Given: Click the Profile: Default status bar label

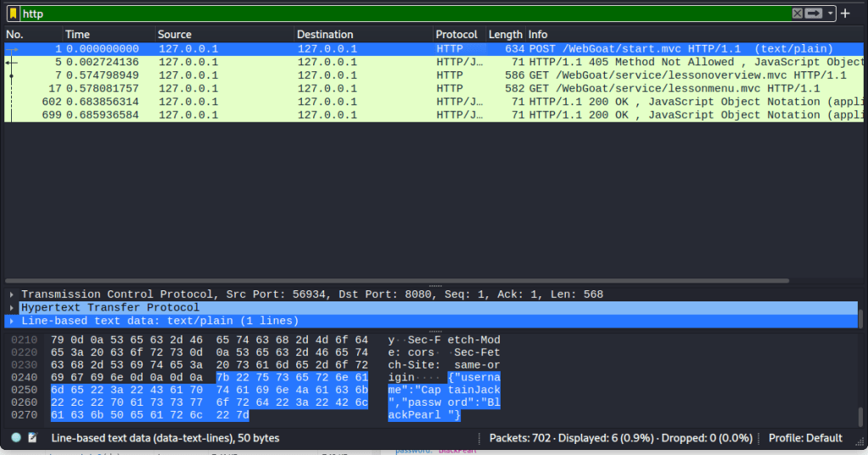Looking at the screenshot, I should (x=805, y=438).
